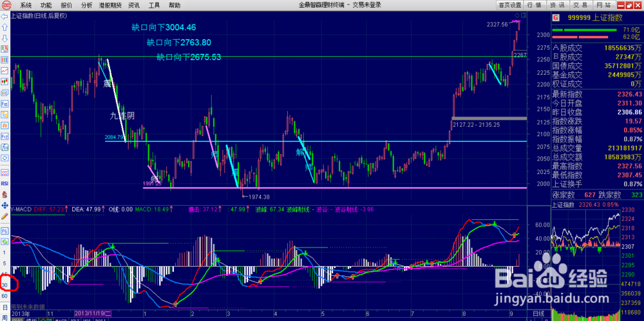The height and width of the screenshot is (321, 644).
Task: Select the 30 minute period
Action: [5, 285]
